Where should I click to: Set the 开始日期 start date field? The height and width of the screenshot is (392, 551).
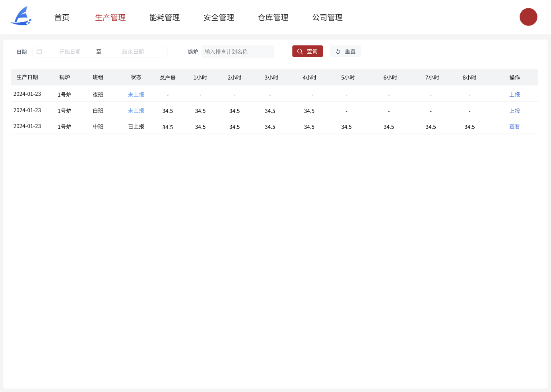click(x=70, y=52)
